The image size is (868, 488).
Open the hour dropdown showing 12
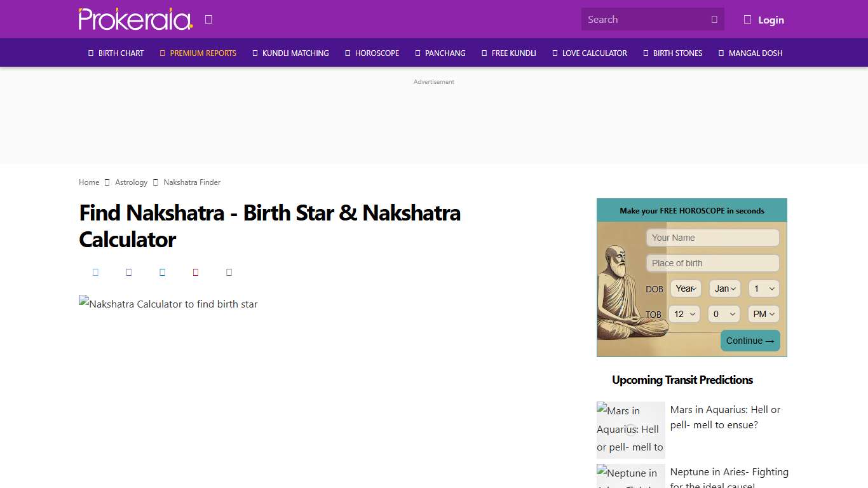pyautogui.click(x=684, y=314)
